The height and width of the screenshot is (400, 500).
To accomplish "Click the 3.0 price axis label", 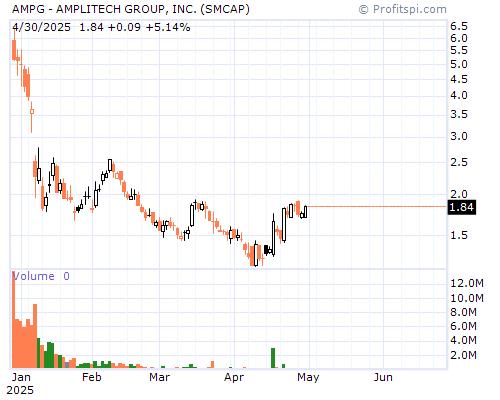I will point(459,136).
